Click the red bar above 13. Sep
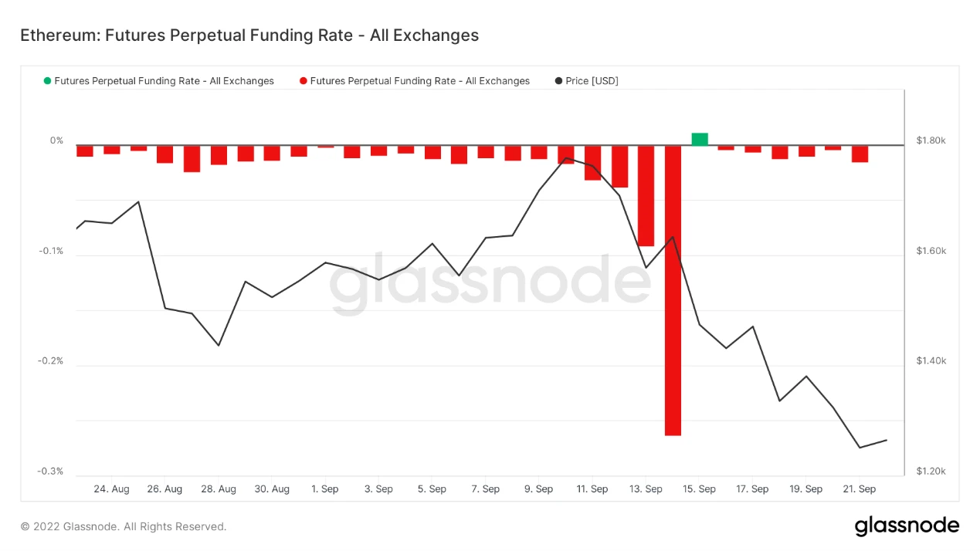This screenshot has height=551, width=980. [x=646, y=195]
